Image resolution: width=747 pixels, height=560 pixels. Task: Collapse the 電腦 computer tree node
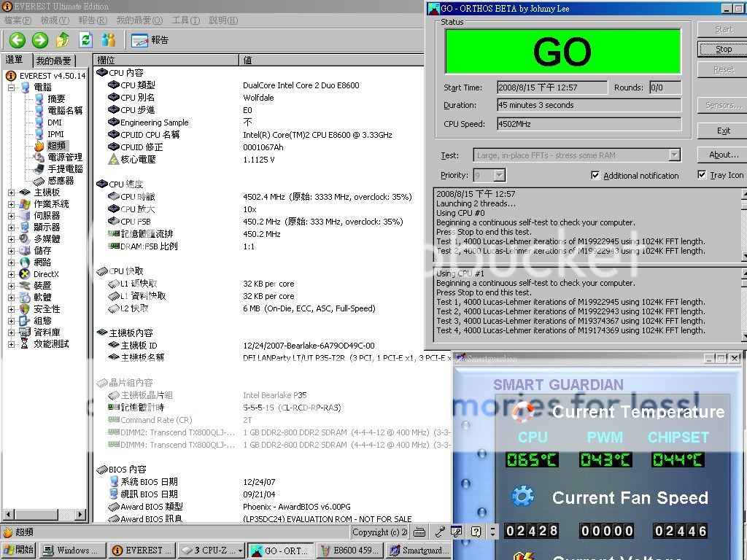point(12,87)
